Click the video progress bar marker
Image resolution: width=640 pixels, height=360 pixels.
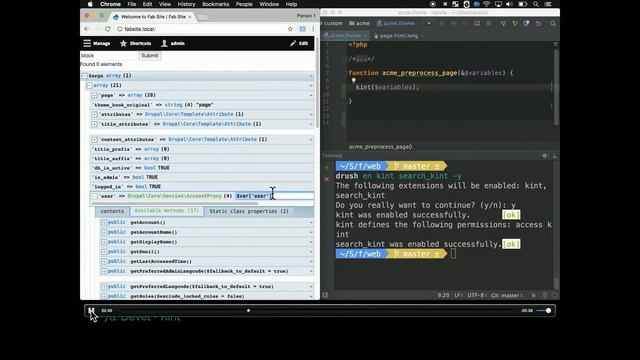(x=248, y=311)
